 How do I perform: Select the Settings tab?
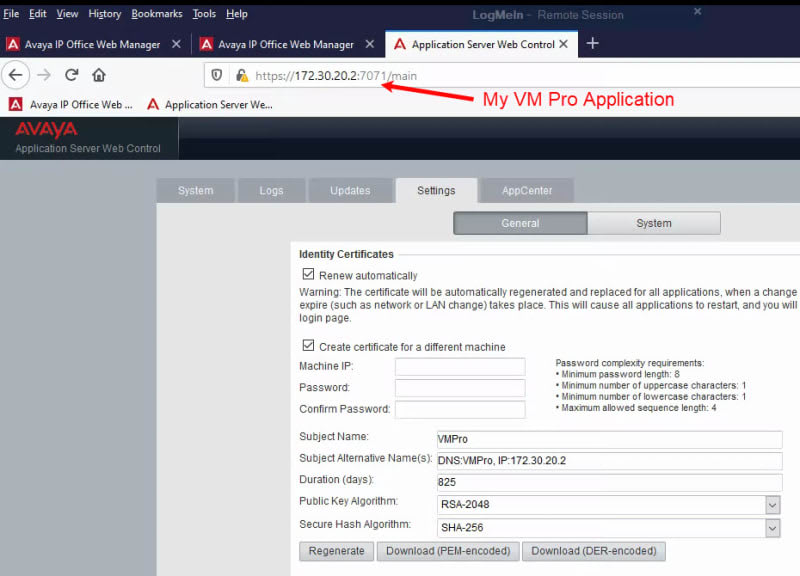[436, 190]
